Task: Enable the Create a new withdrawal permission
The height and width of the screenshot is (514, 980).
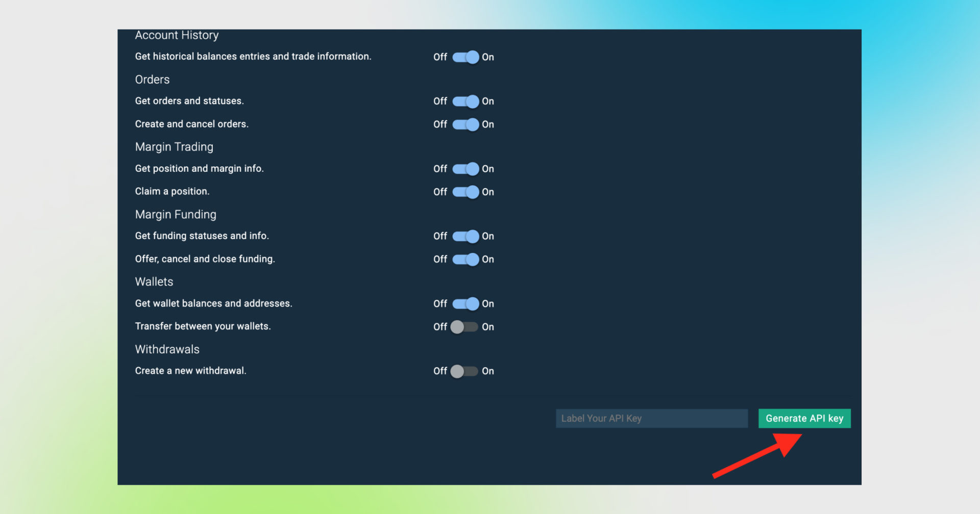Action: [x=465, y=371]
